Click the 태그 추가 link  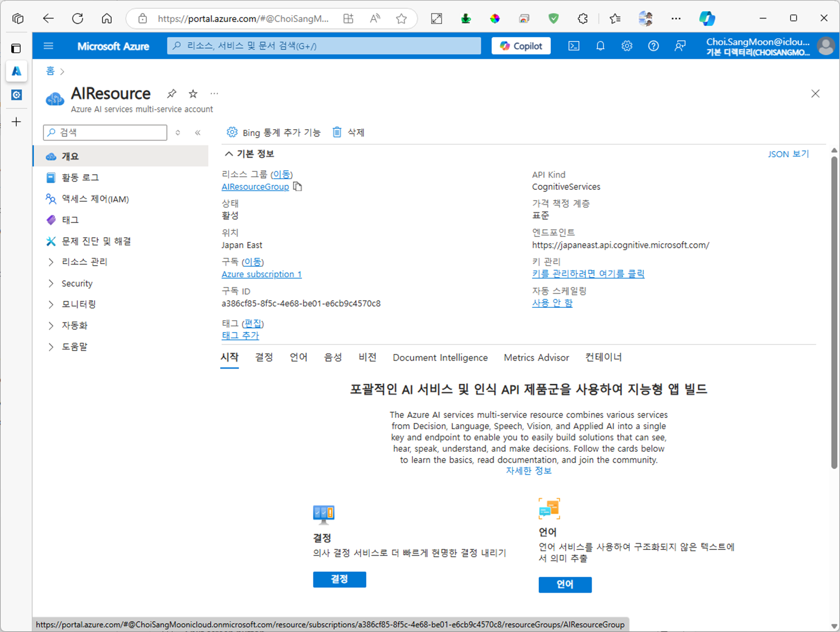tap(240, 335)
